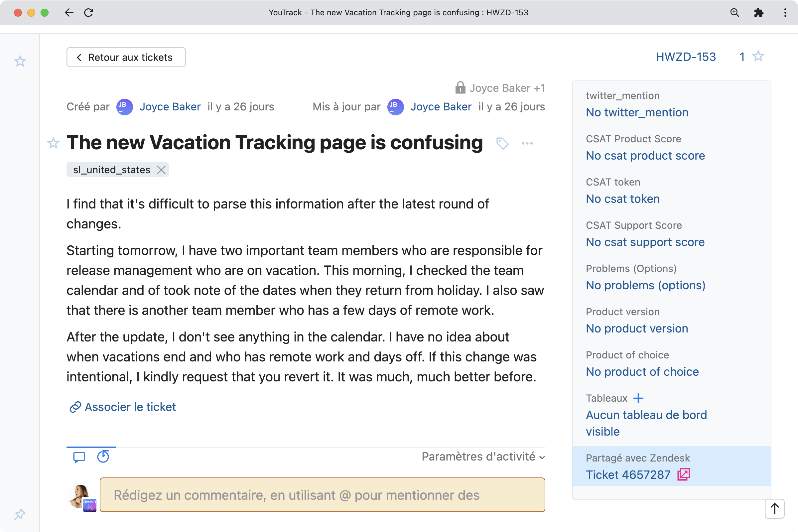The width and height of the screenshot is (798, 532).
Task: Open the No csat product score selector
Action: point(645,155)
